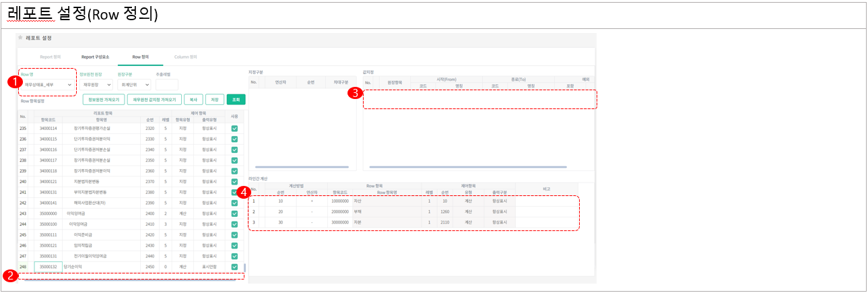Viewport: 868px width, 293px height.
Task: Toggle 사용 checkbox for row 243 이익잉여금
Action: (234, 214)
